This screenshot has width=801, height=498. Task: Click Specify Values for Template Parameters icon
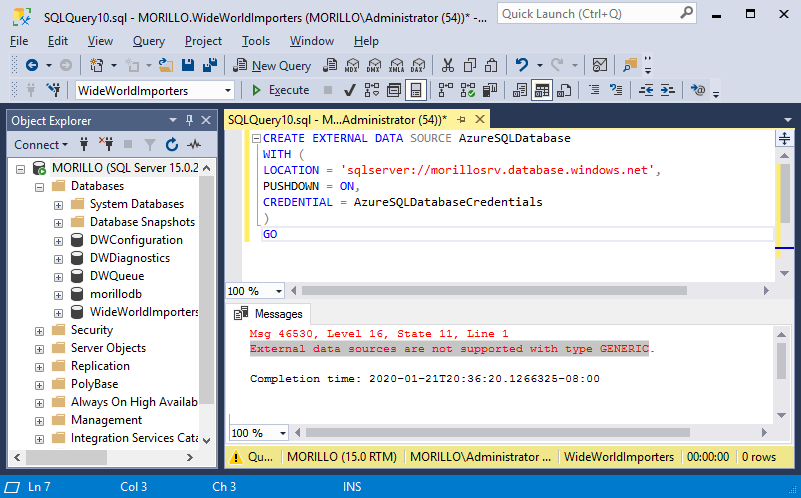tap(698, 90)
